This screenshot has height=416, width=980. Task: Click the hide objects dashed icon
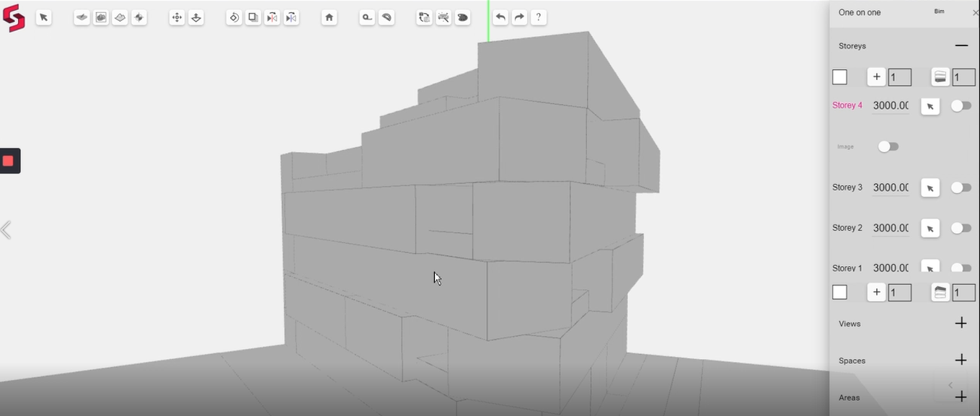point(443,17)
